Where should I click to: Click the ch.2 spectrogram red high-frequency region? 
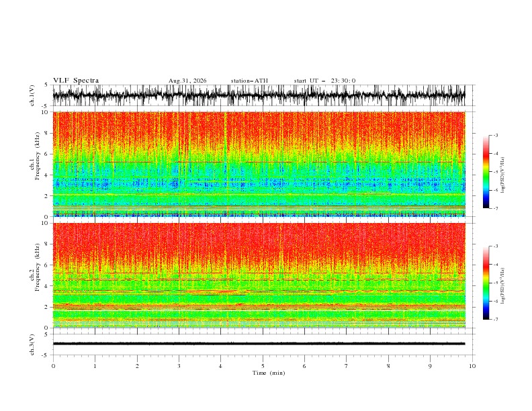tap(259, 241)
